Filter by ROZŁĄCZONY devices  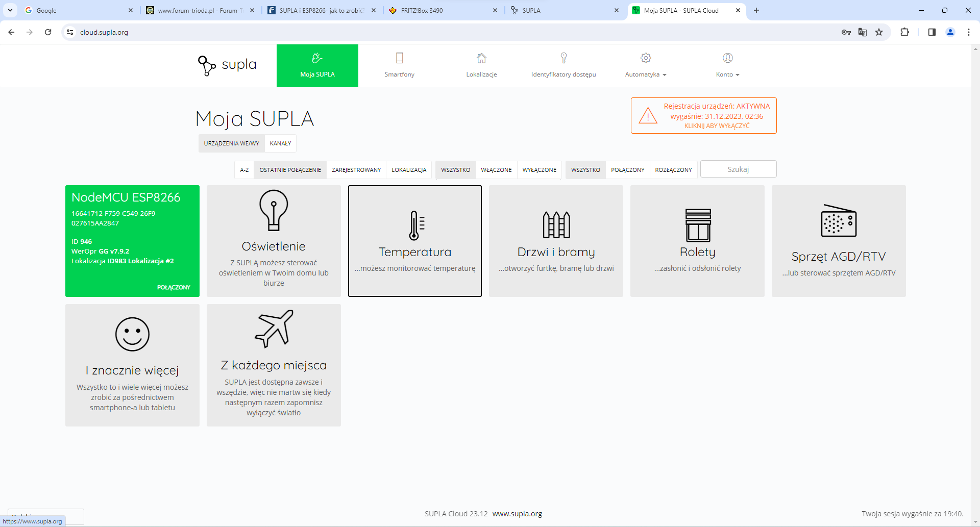673,170
